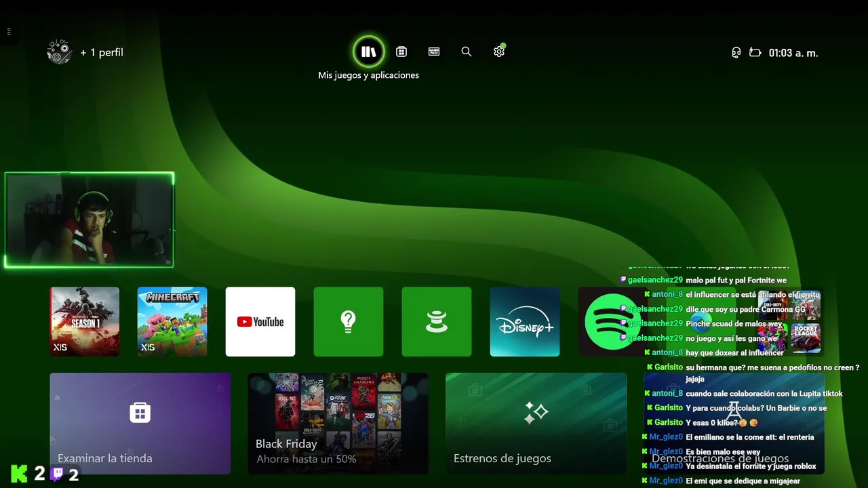Select the 01:03 a. m. clock

(793, 53)
